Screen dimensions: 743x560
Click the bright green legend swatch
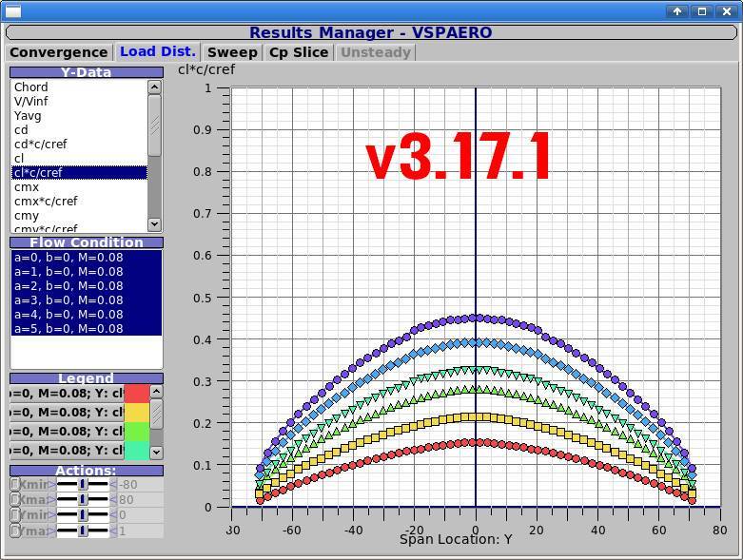tap(137, 432)
